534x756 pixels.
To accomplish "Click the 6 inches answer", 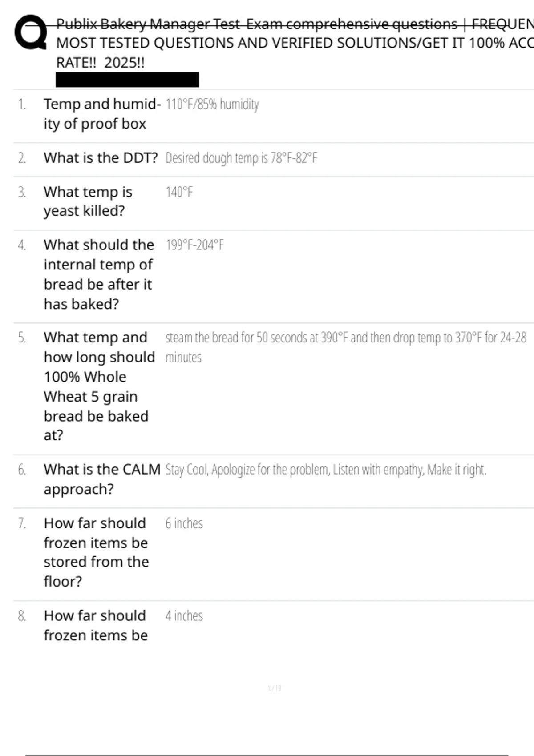I will coord(184,523).
